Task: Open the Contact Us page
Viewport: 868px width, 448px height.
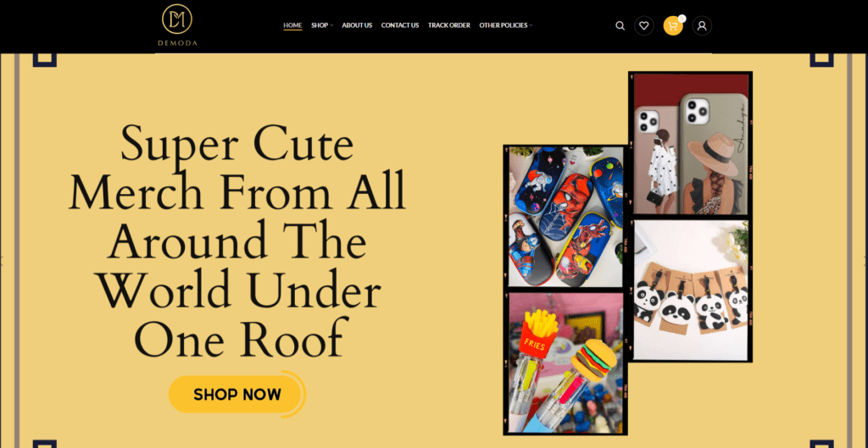Action: [400, 25]
